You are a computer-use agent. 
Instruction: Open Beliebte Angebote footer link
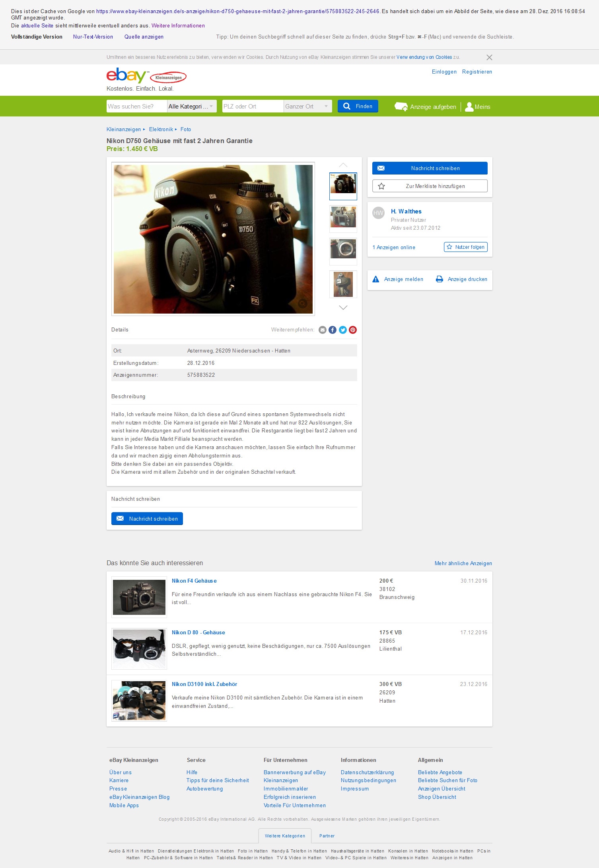440,773
